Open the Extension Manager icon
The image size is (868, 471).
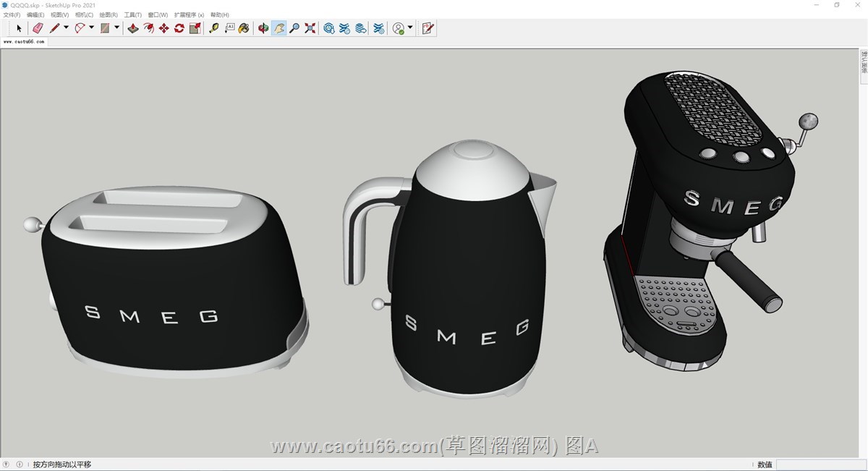[378, 28]
